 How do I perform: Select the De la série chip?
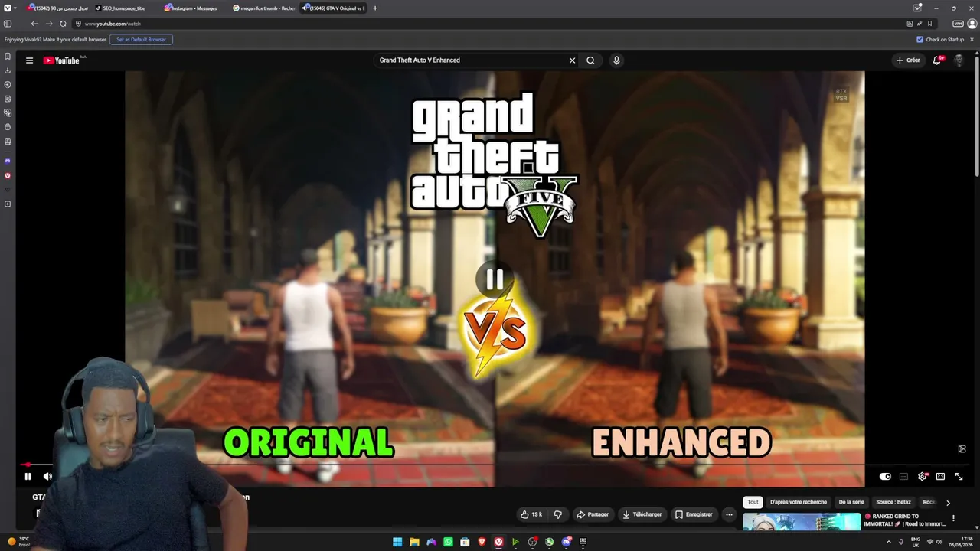pyautogui.click(x=851, y=502)
